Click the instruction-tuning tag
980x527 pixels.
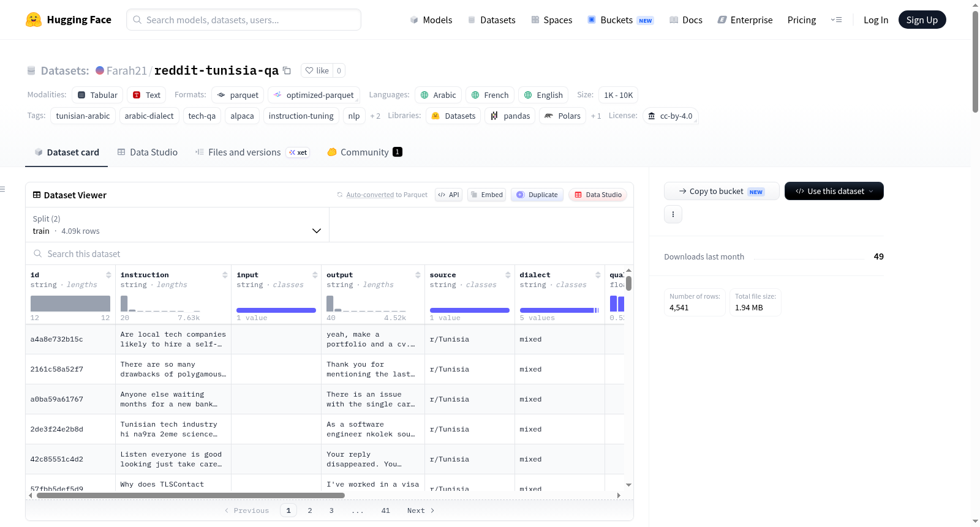pyautogui.click(x=301, y=116)
